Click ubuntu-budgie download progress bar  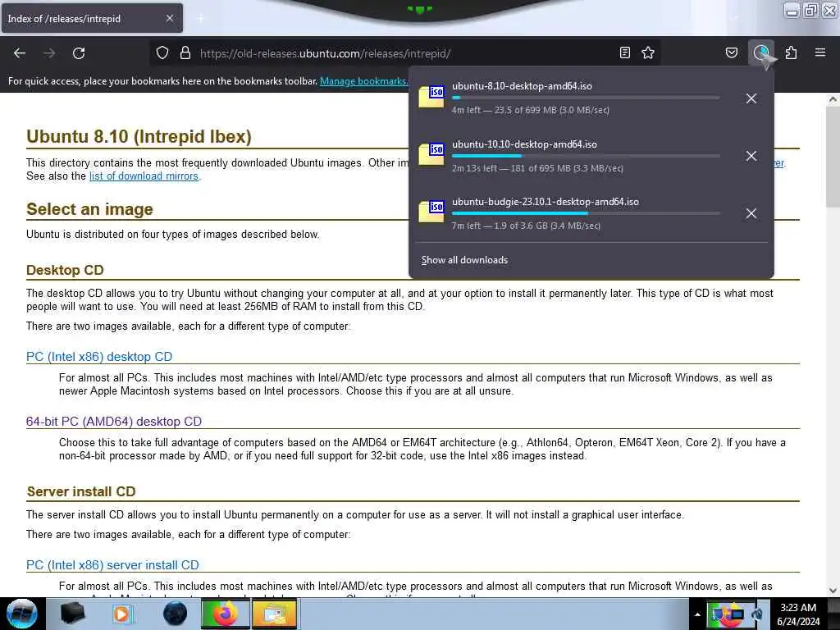tap(586, 213)
